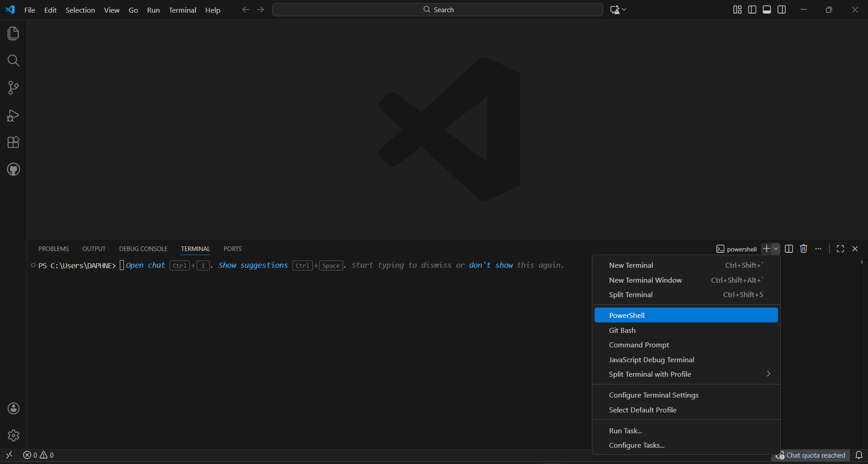Click the Split Terminal icon in panel toolbar
Image resolution: width=868 pixels, height=464 pixels.
pyautogui.click(x=789, y=249)
